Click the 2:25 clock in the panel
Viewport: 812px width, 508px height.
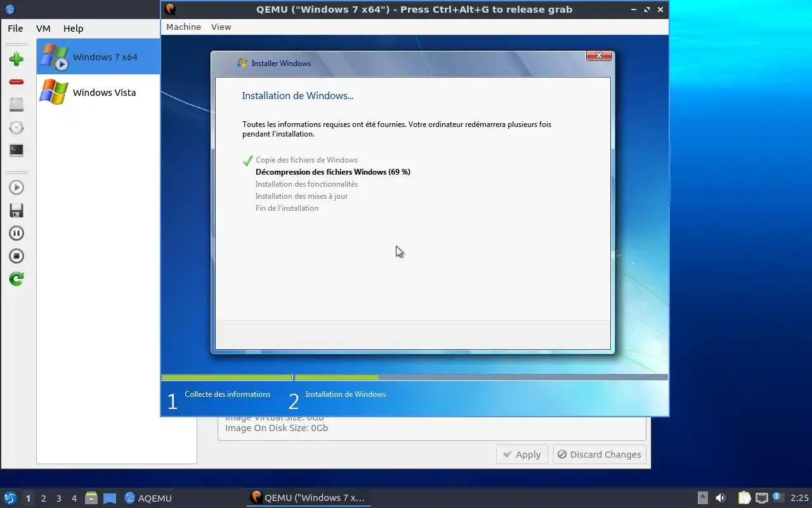coord(799,498)
